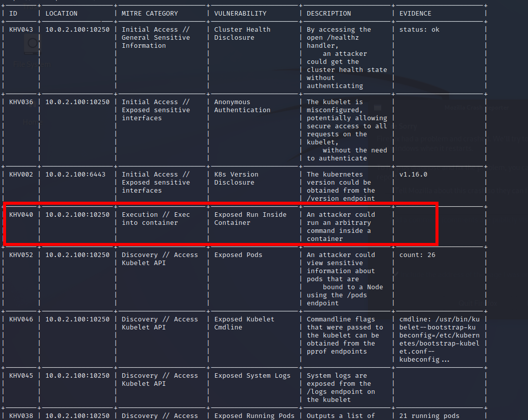The image size is (528, 420).
Task: Select the KHV038 ID cell
Action: pyautogui.click(x=21, y=416)
